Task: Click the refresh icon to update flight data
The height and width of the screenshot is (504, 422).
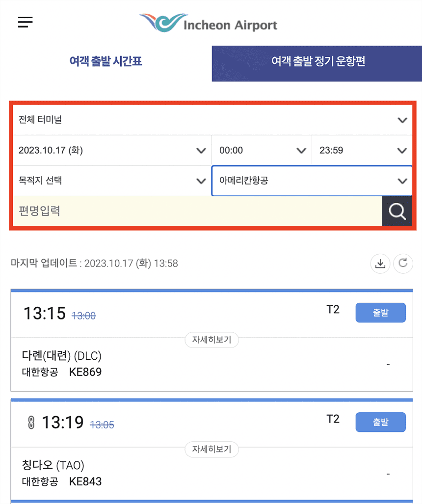Action: coord(403,264)
